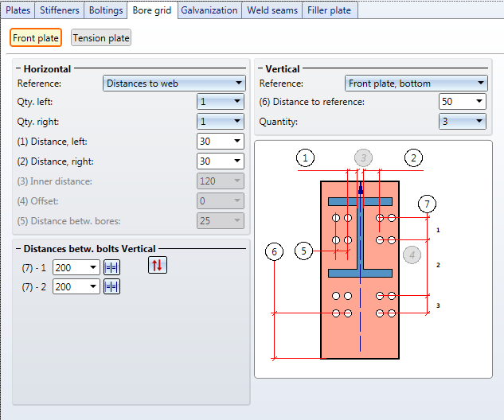Switch to the Galvanization tab
The width and height of the screenshot is (504, 420).
click(x=209, y=10)
